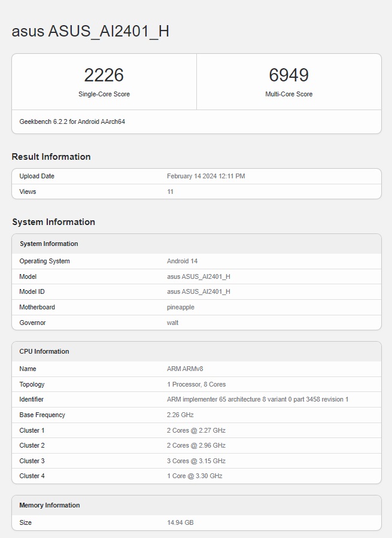Click the page title asus ASUS_AI2401_H
The height and width of the screenshot is (538, 392).
click(x=90, y=31)
